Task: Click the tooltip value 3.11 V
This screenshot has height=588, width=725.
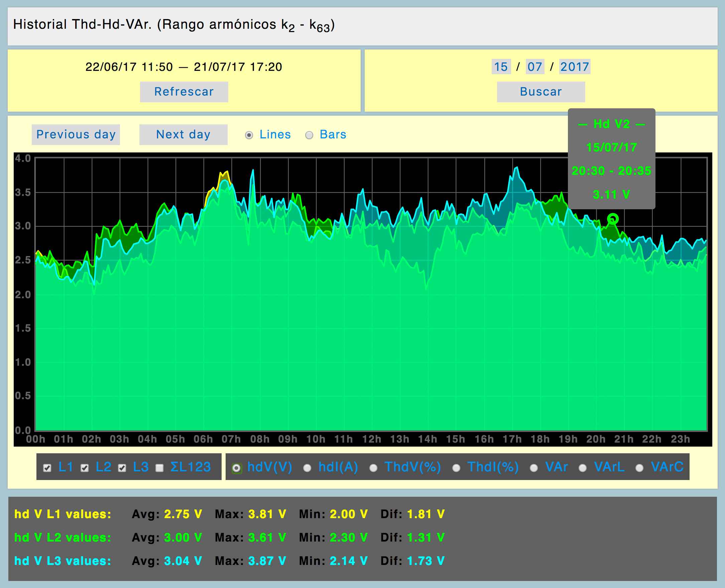Action: pos(611,195)
